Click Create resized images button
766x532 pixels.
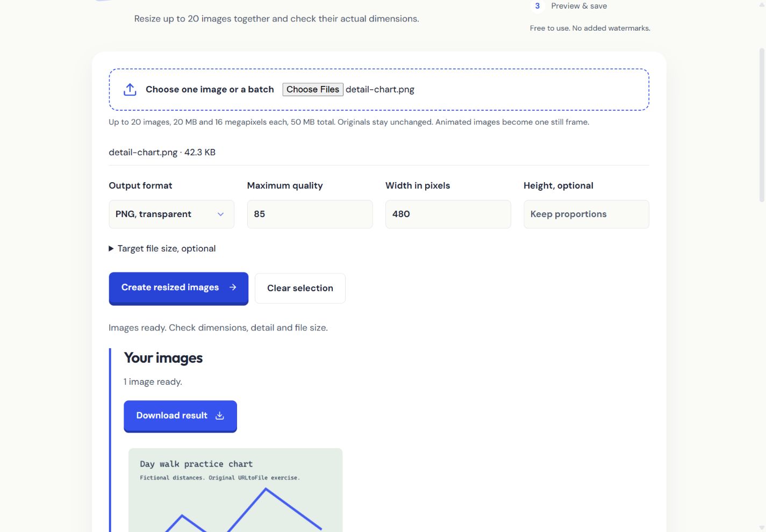click(178, 288)
